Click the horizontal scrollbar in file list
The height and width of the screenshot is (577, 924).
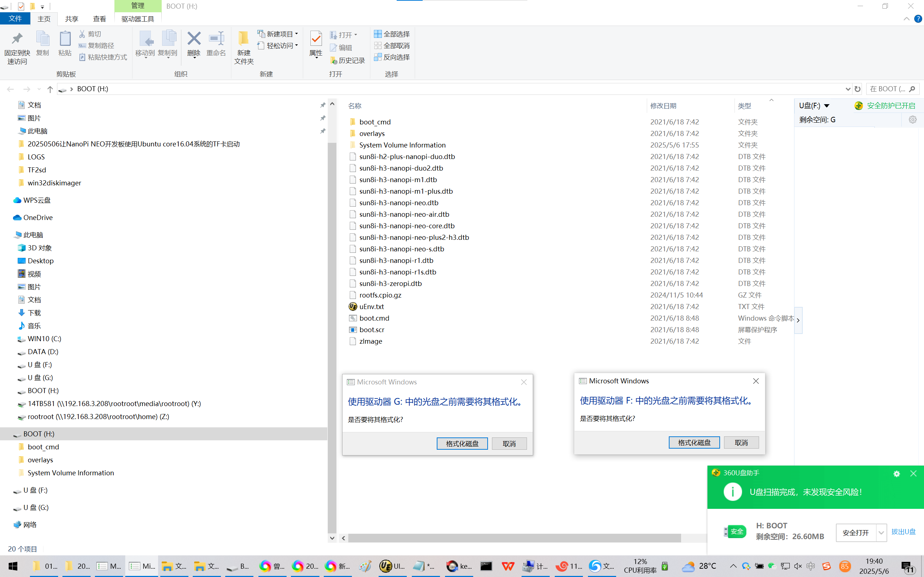tap(514, 538)
